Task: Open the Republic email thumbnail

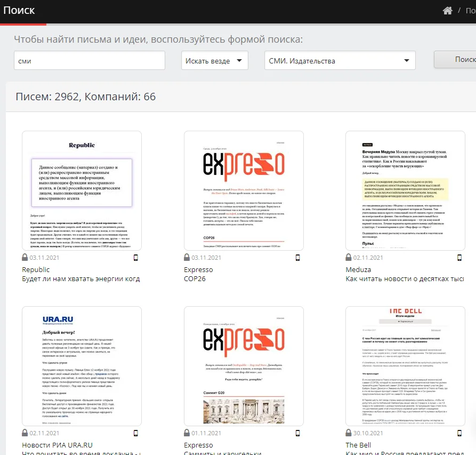Action: [x=82, y=190]
